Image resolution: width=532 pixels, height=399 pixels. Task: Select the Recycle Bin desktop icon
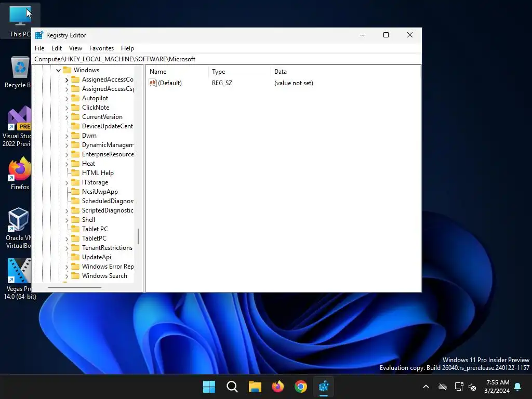(x=18, y=72)
